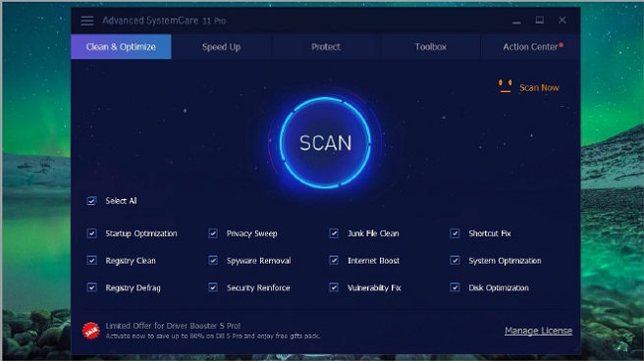Click the 'Activate now to save up to 80%' text

click(213, 335)
